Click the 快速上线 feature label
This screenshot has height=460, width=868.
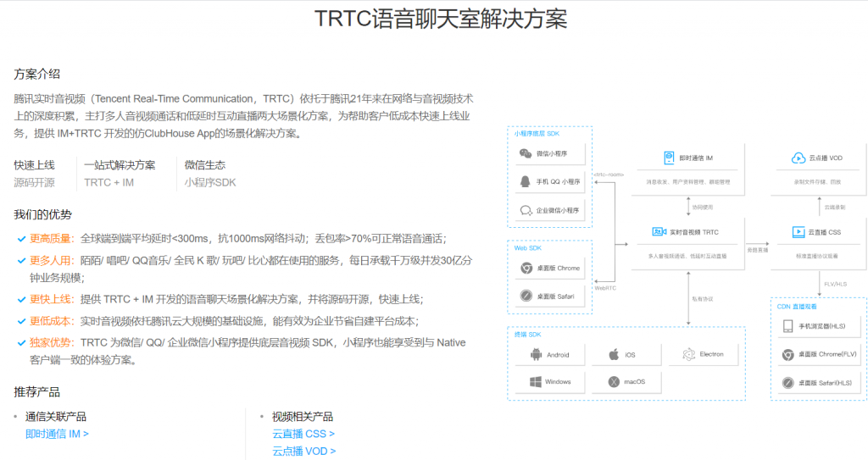[x=34, y=165]
